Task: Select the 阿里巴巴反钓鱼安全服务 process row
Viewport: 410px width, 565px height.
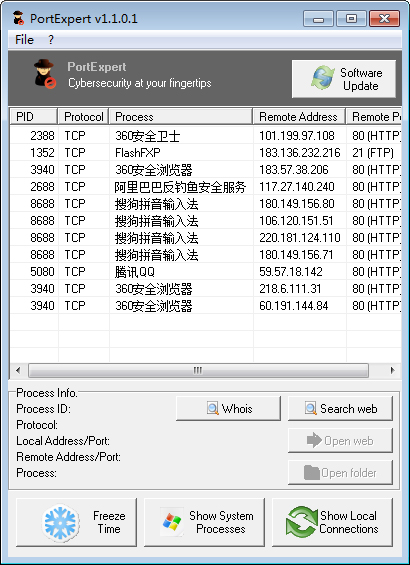Action: point(205,187)
